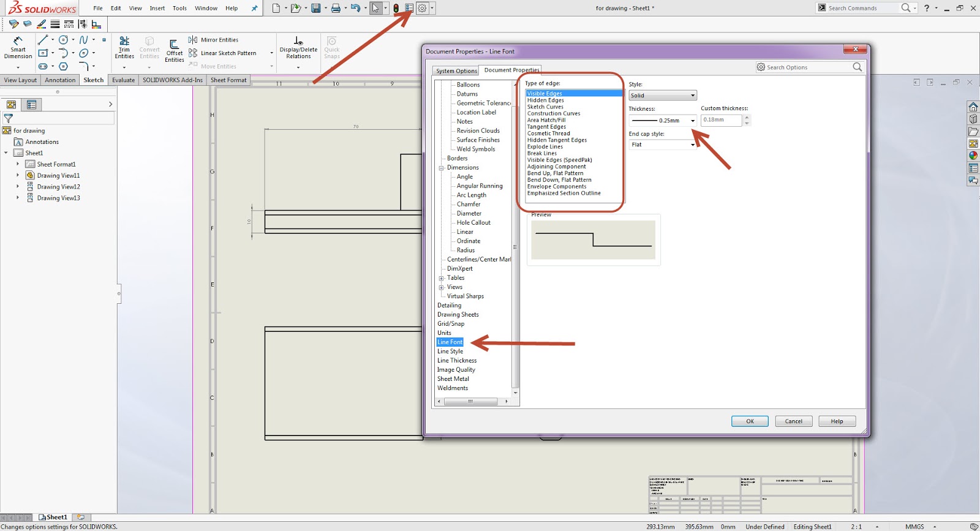
Task: Select the Trim Entities tool
Action: pos(124,48)
